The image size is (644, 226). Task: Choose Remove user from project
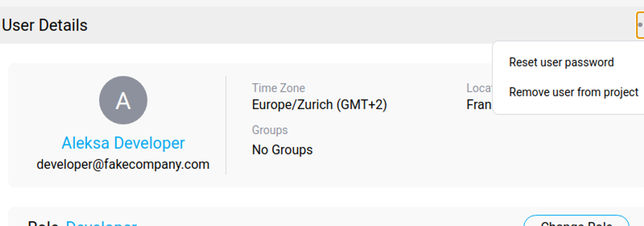click(x=573, y=92)
